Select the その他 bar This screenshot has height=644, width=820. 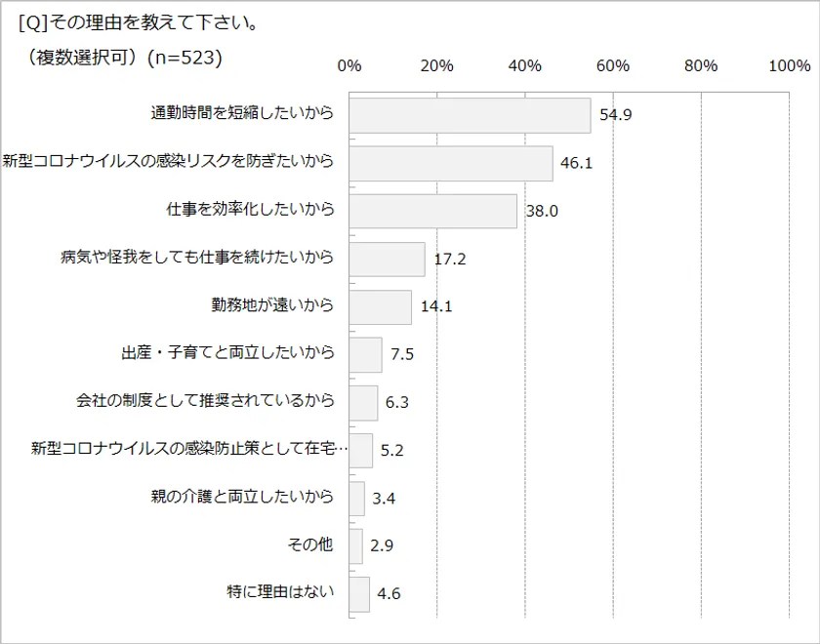point(355,545)
